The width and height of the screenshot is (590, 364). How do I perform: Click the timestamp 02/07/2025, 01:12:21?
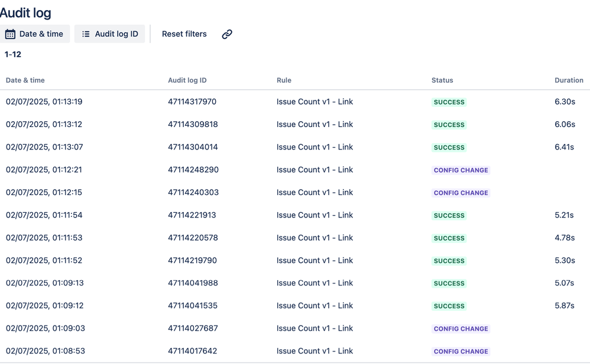click(x=44, y=170)
